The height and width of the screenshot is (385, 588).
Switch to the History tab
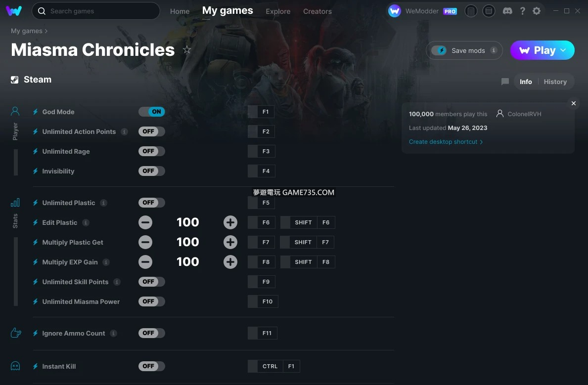pos(555,82)
